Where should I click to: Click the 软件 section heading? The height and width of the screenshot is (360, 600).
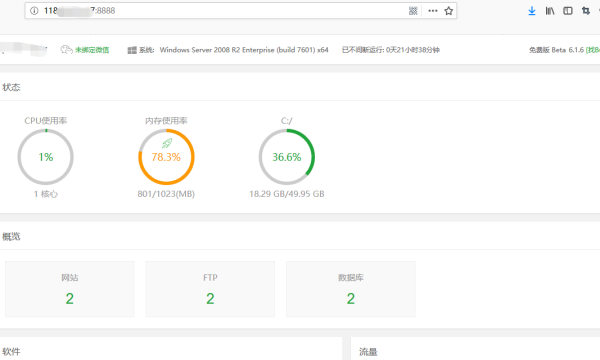point(11,352)
